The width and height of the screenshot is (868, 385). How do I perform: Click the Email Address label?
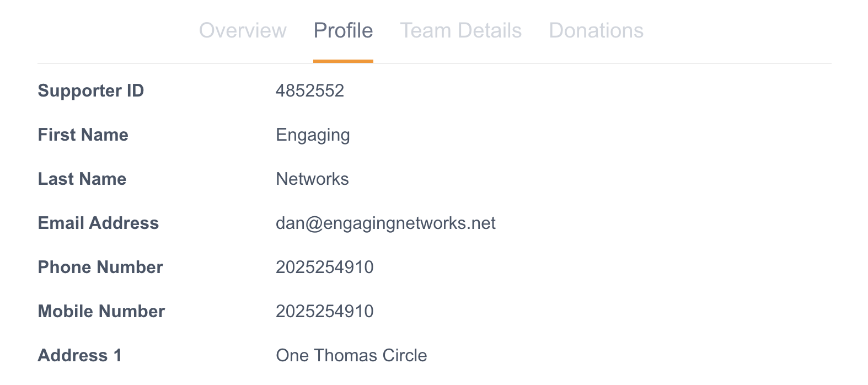tap(98, 223)
